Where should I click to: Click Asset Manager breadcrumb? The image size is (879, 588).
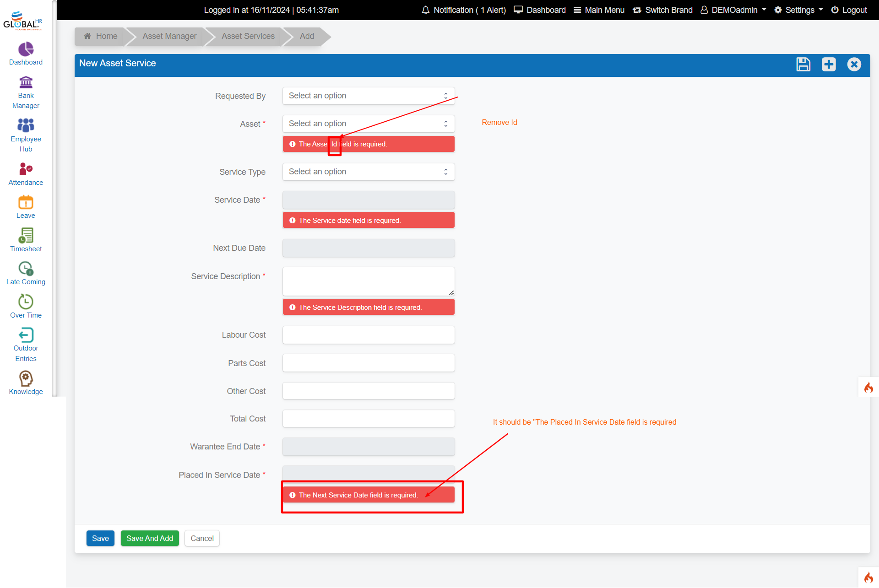(169, 36)
